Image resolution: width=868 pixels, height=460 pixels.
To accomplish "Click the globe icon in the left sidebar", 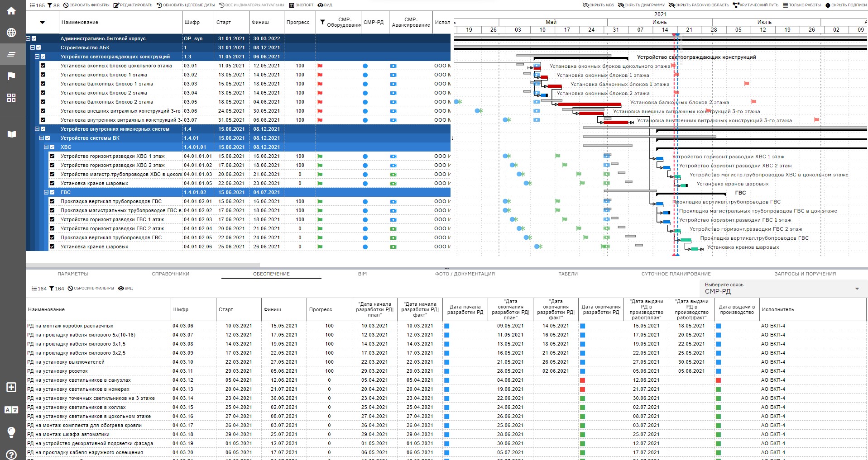I will [x=11, y=33].
